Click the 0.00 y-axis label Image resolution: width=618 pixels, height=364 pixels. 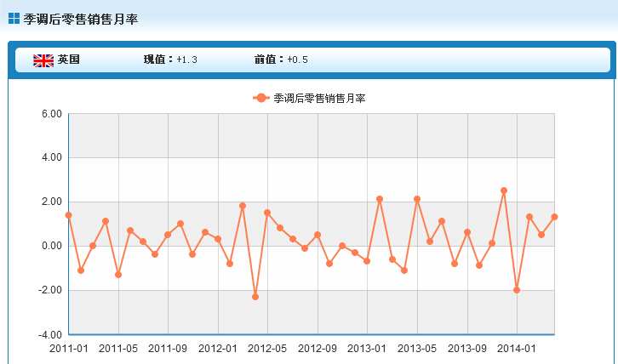click(50, 246)
